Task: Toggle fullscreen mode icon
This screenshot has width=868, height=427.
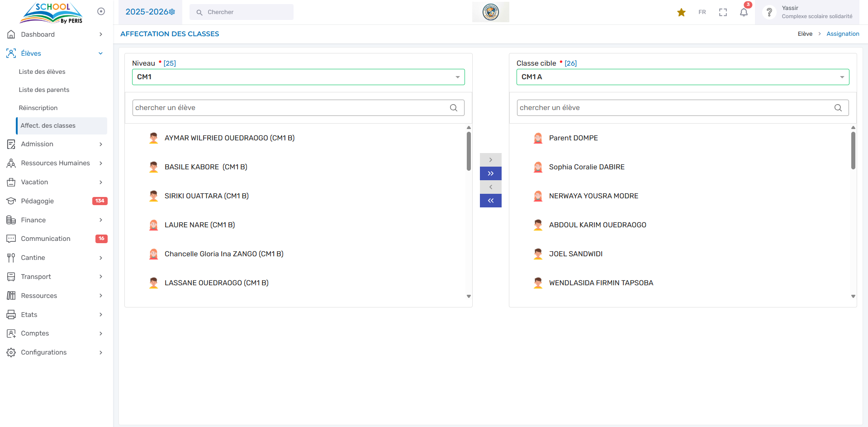Action: (723, 12)
